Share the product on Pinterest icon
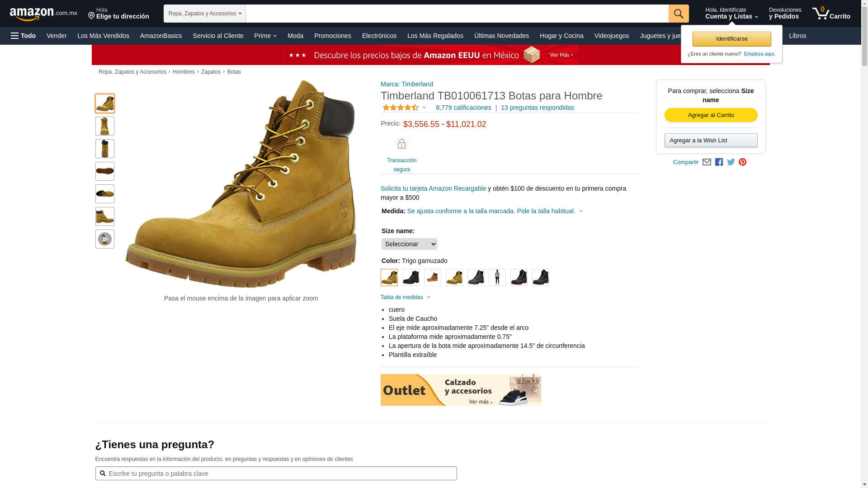 point(742,162)
